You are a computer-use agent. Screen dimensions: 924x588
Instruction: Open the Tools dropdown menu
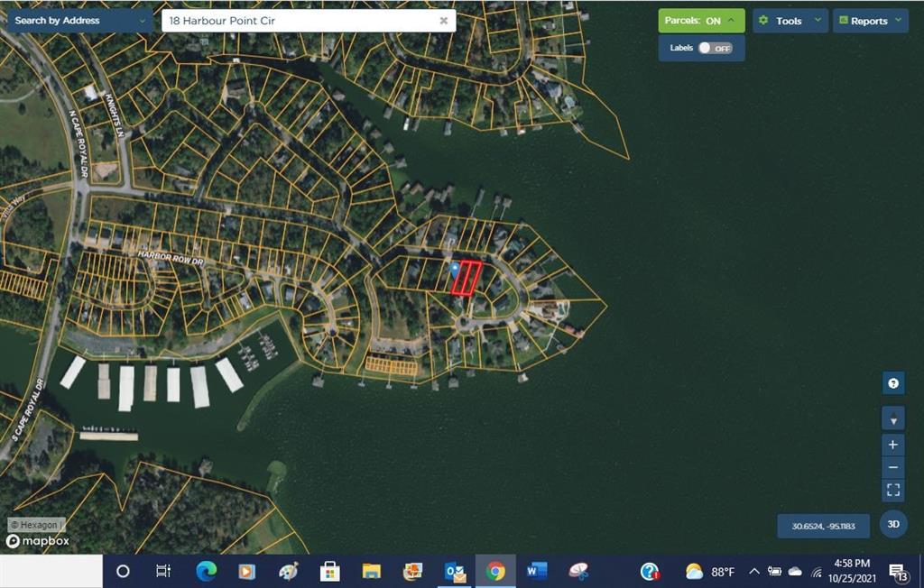click(x=790, y=21)
